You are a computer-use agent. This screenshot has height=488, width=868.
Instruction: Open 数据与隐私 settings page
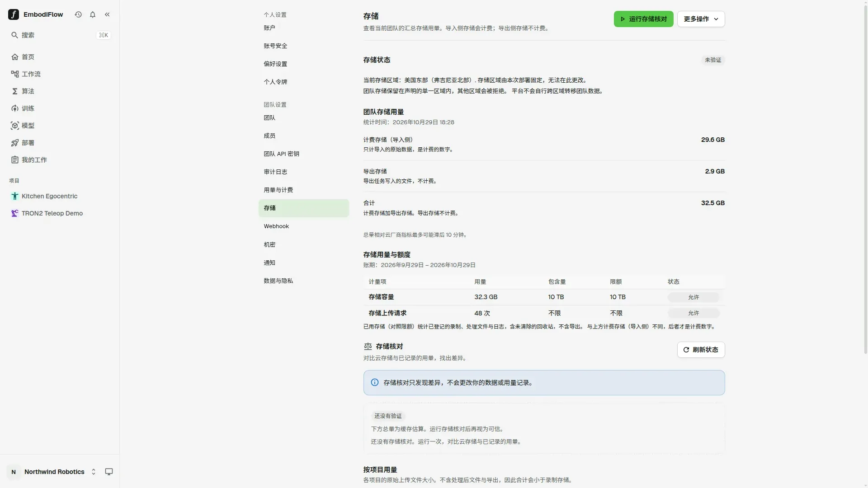coord(304,281)
